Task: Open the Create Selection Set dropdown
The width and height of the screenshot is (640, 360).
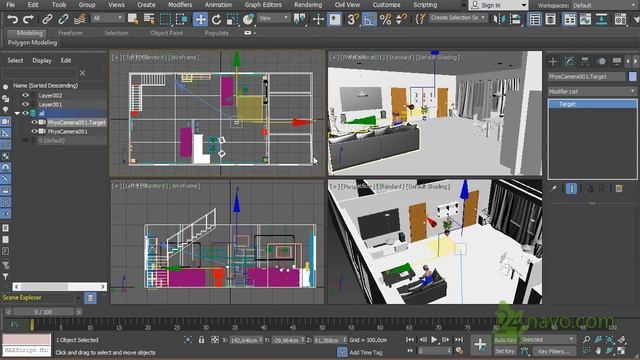Action: pyautogui.click(x=458, y=18)
